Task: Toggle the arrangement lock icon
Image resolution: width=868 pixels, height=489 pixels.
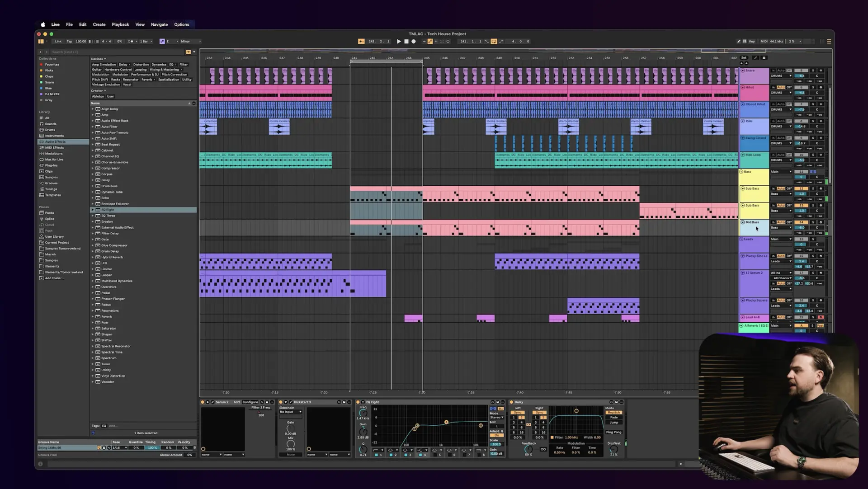Action: [764, 58]
